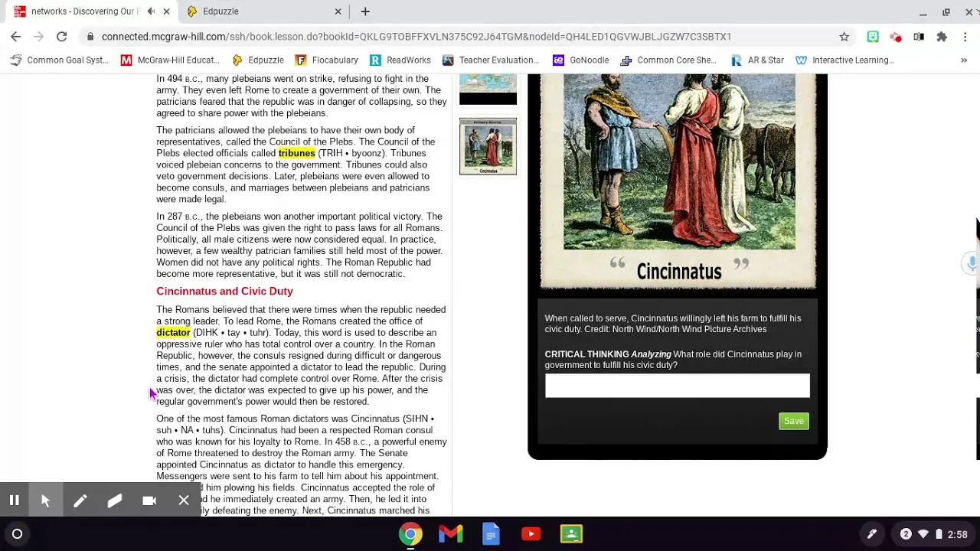Open a new browser tab
Screen dimensions: 980x551
[365, 11]
